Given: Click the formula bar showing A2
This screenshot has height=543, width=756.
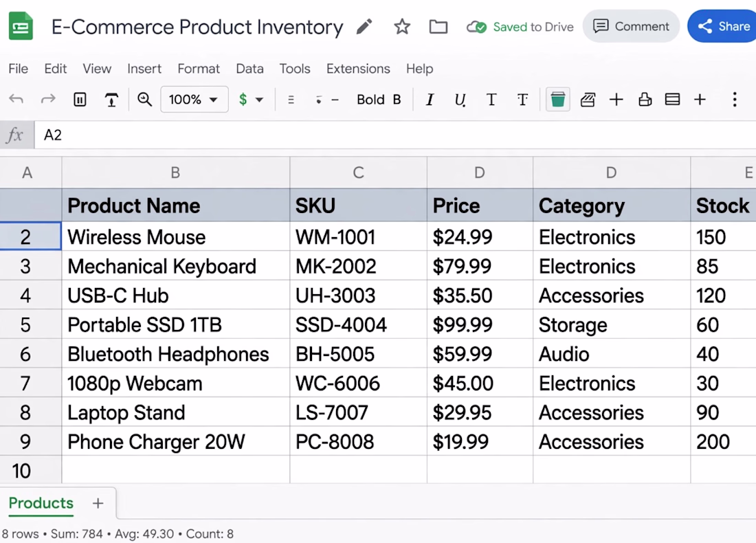Looking at the screenshot, I should pyautogui.click(x=395, y=135).
